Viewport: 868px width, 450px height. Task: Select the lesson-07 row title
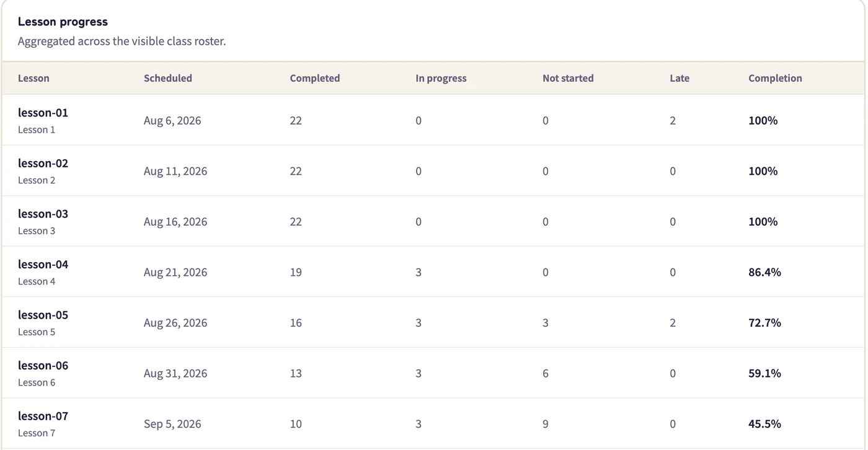(43, 416)
